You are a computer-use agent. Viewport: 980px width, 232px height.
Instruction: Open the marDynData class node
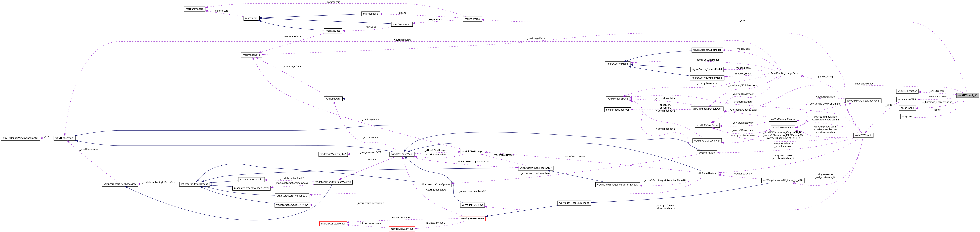(333, 31)
